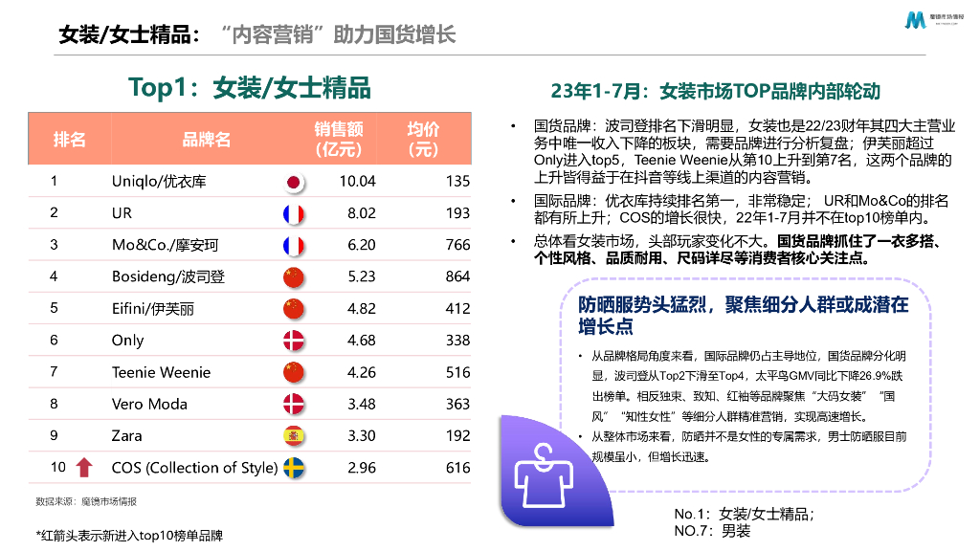Click the Sweden flag beside COS
The image size is (980, 551).
(x=293, y=469)
